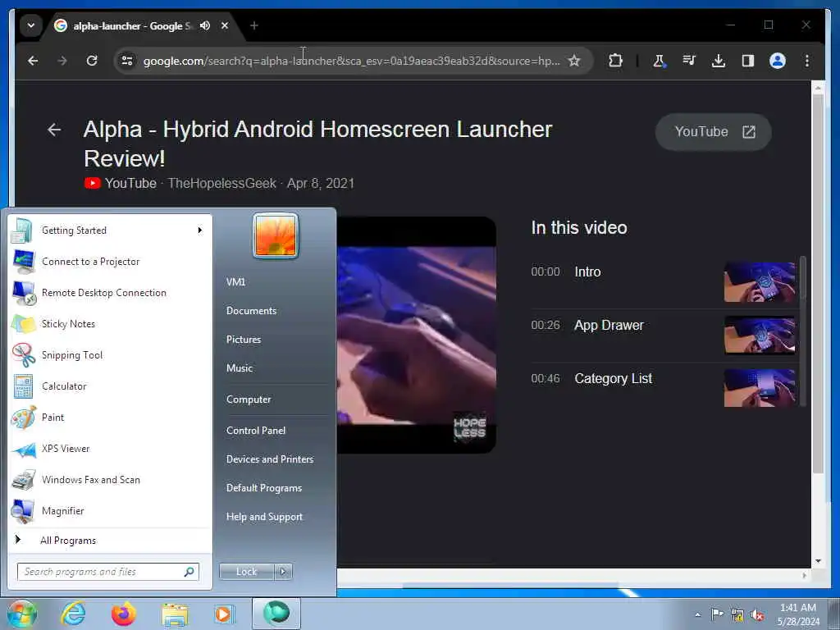Expand shutdown options arrow beside Lock
Image resolution: width=840 pixels, height=630 pixels.
pos(283,572)
